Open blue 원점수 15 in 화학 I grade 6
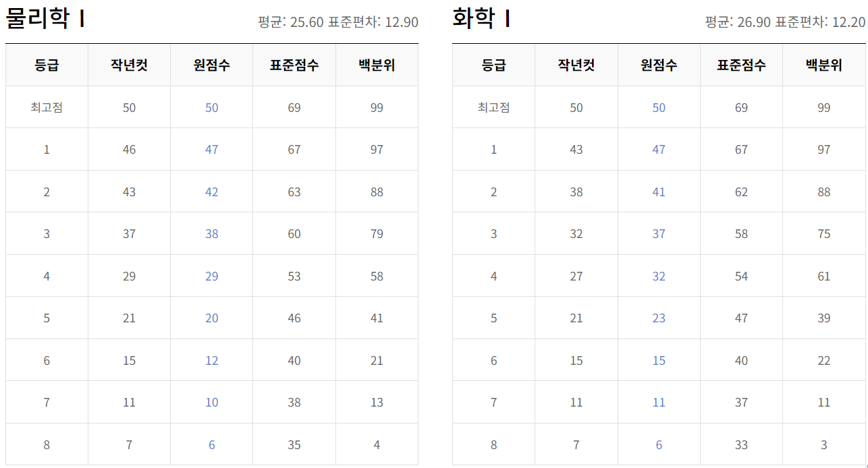 point(659,361)
